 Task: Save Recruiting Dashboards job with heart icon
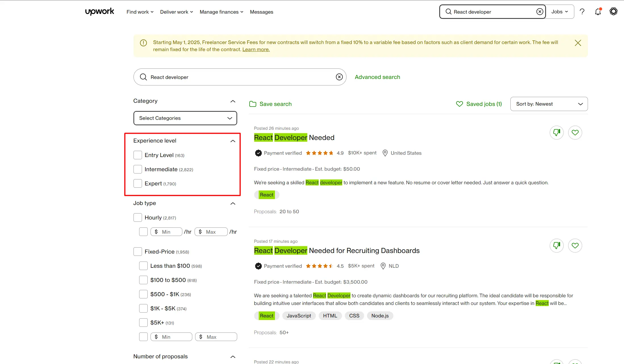(x=575, y=246)
